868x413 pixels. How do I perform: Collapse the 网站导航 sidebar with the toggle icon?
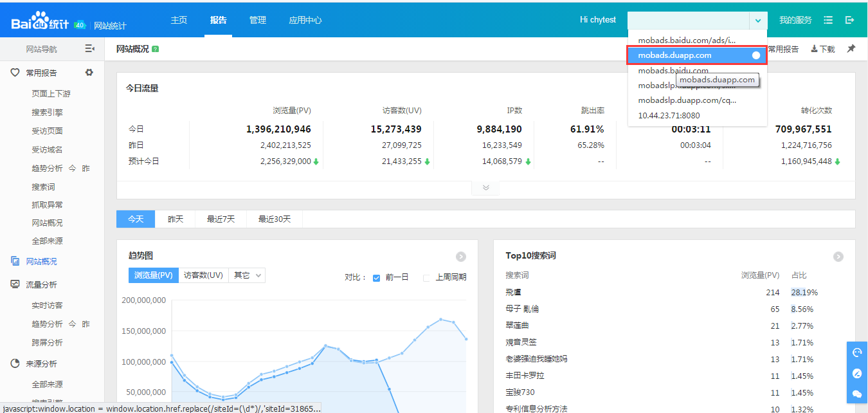click(90, 49)
